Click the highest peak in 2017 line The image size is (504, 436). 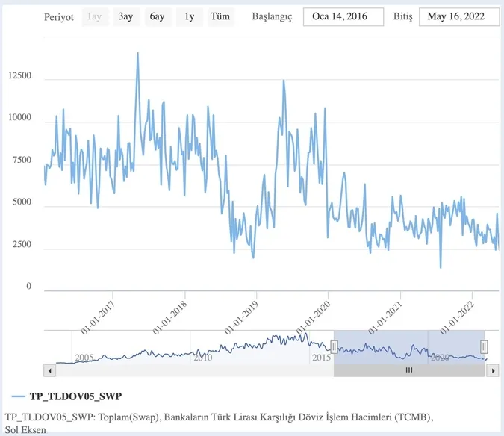(x=137, y=54)
